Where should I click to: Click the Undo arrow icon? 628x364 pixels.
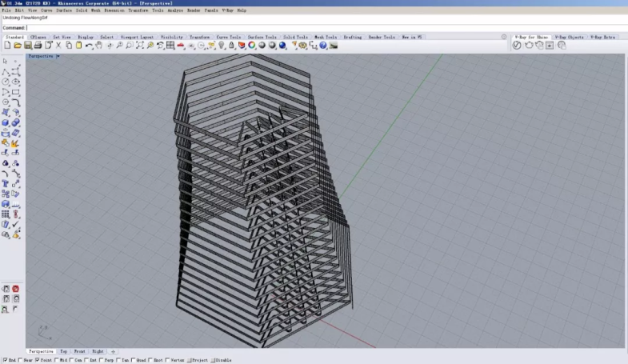click(x=89, y=46)
